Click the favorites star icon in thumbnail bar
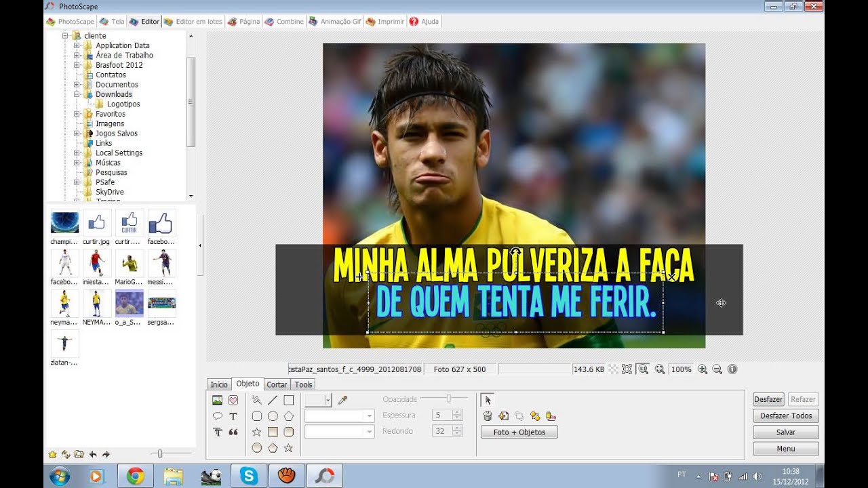The width and height of the screenshot is (868, 488). coord(52,454)
